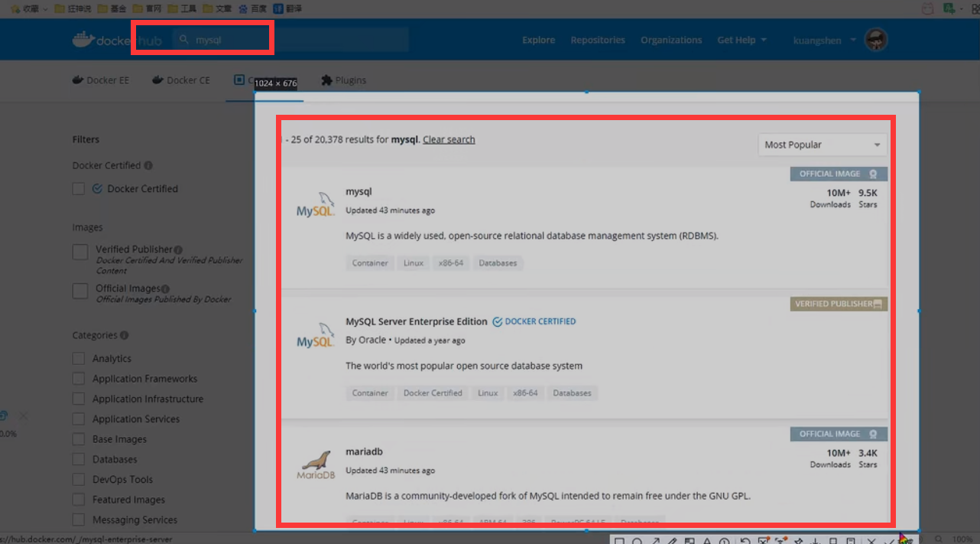Image resolution: width=980 pixels, height=544 pixels.
Task: Check the Official Images checkbox
Action: pos(80,291)
